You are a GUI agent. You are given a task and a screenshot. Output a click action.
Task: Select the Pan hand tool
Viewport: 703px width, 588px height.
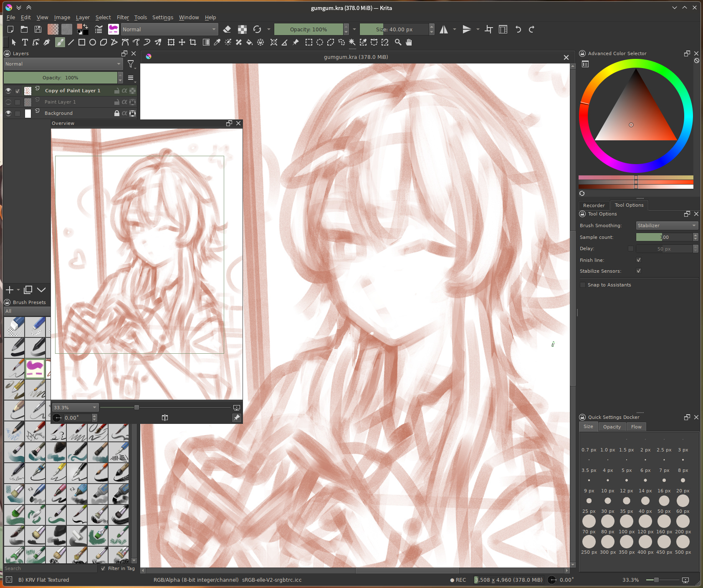tap(409, 42)
